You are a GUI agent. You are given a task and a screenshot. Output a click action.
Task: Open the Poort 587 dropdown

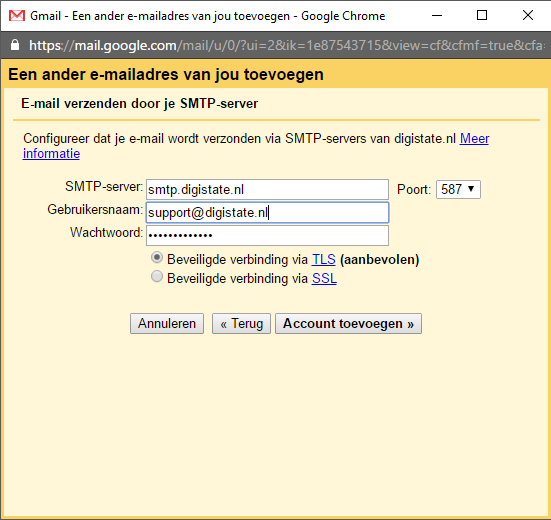tap(458, 189)
